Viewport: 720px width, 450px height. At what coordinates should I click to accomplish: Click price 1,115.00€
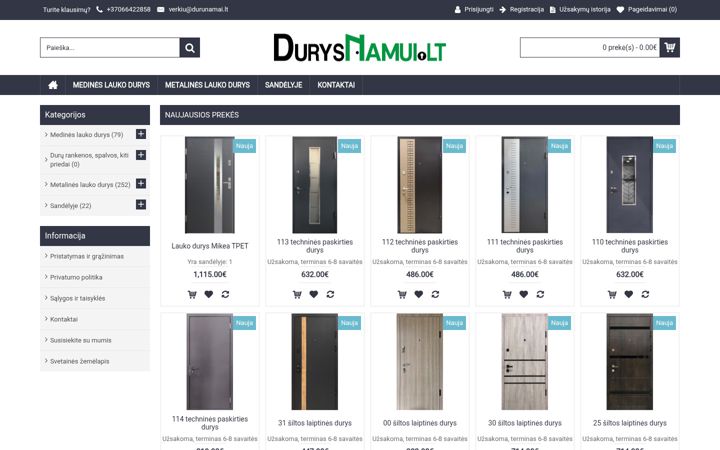pos(210,274)
